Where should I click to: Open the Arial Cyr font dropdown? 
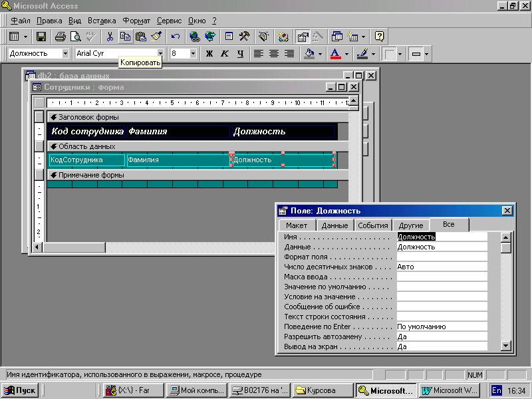pos(160,54)
